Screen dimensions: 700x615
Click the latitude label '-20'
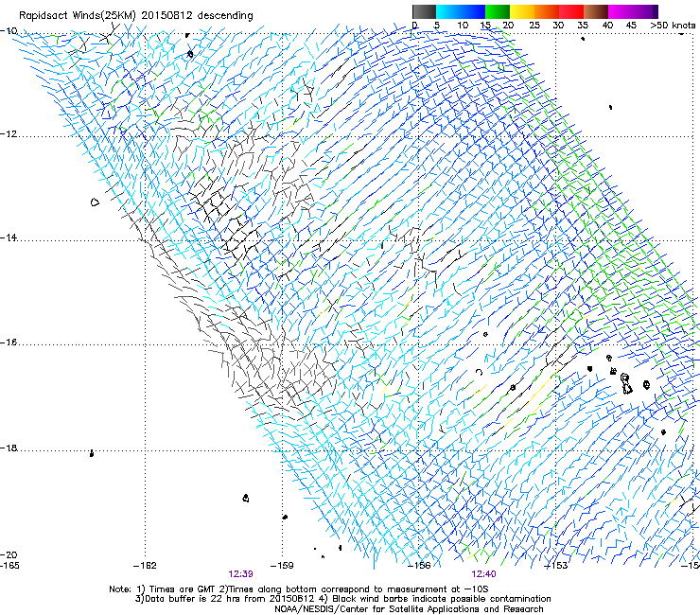[x=9, y=554]
